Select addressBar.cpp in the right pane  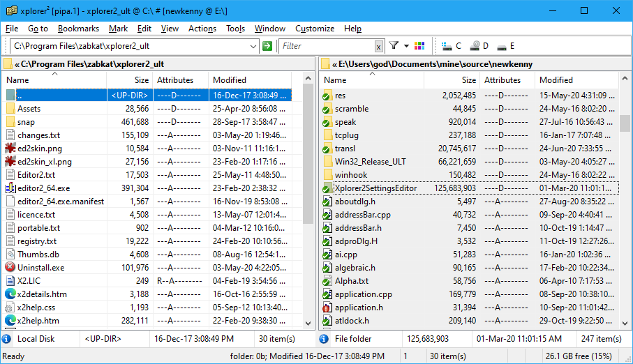363,215
